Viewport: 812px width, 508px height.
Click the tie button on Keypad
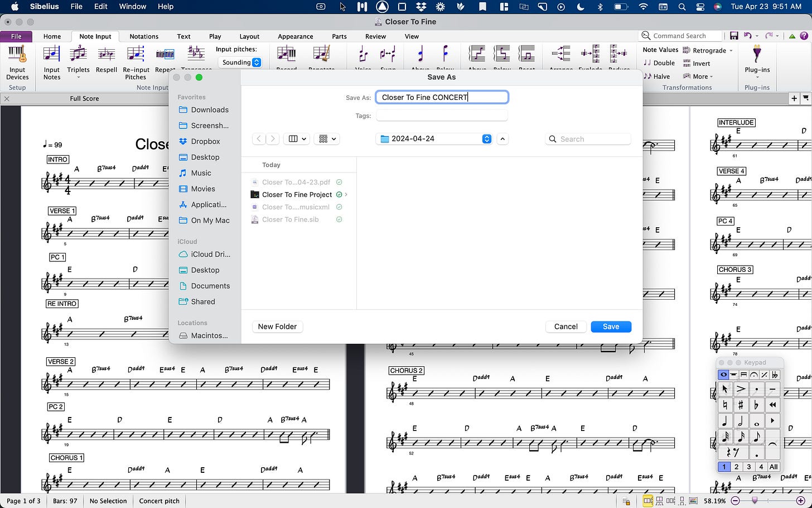[772, 444]
